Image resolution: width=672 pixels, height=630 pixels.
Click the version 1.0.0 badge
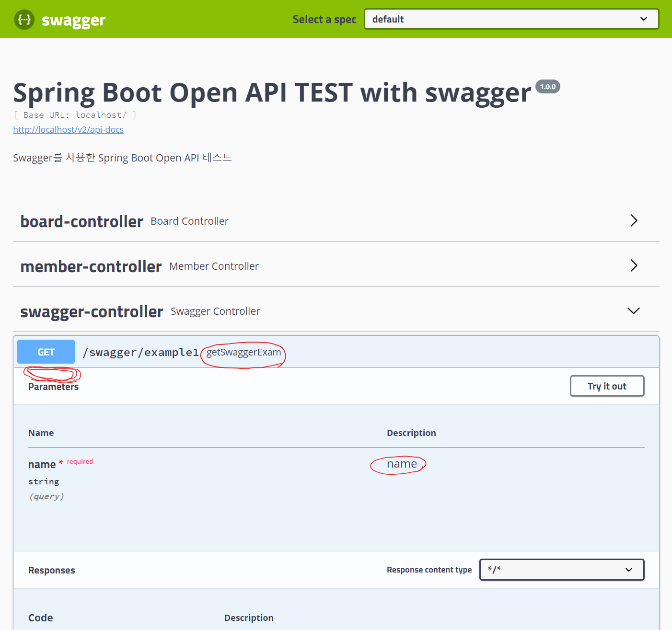pyautogui.click(x=548, y=87)
